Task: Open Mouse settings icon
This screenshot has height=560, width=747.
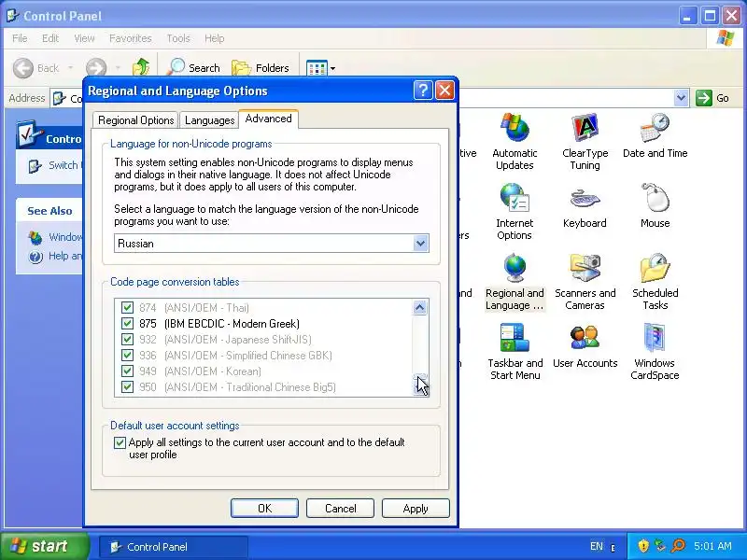Action: (655, 205)
